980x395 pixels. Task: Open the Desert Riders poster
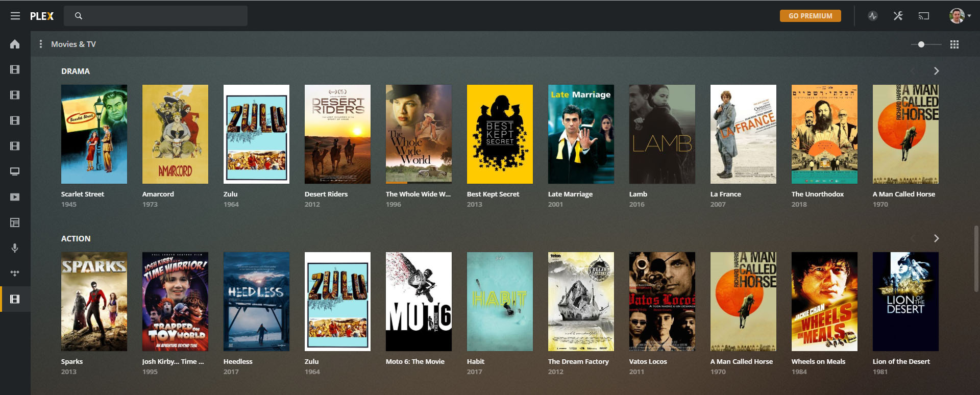point(337,134)
